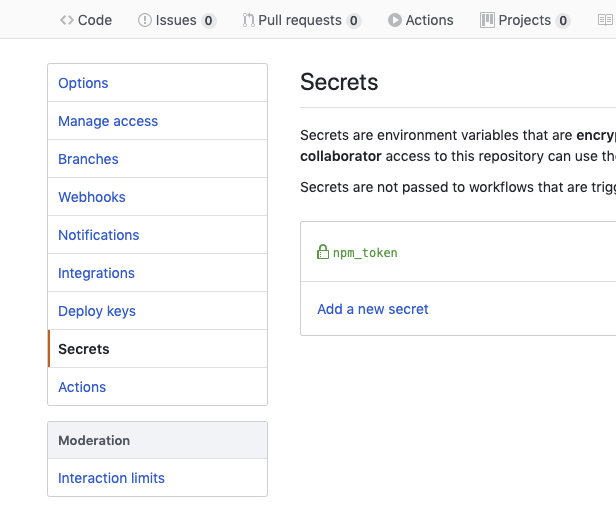Click the Code tab brackets icon

(x=67, y=20)
